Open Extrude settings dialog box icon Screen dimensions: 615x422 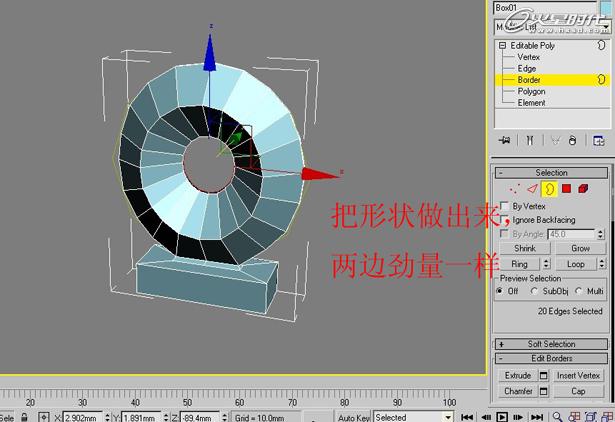click(544, 375)
